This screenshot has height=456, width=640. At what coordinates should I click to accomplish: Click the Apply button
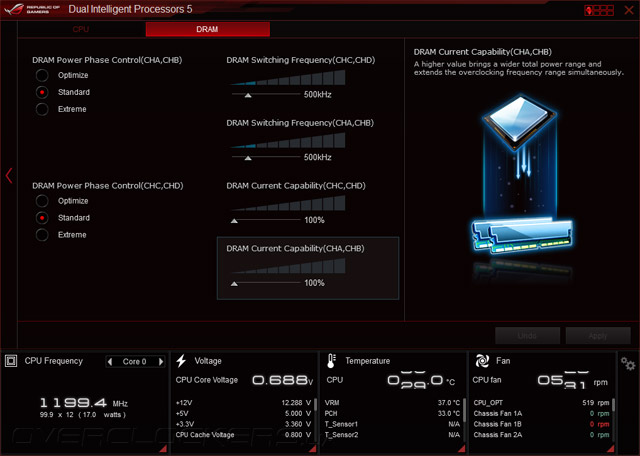[598, 336]
